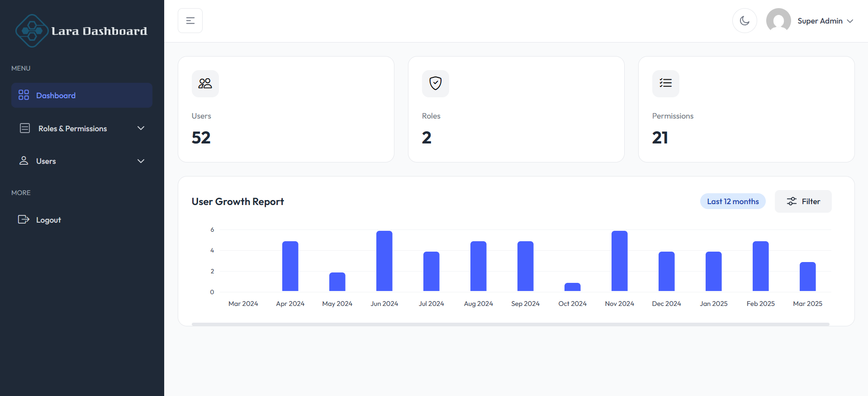
Task: Click the Logout arrow icon
Action: pos(24,219)
